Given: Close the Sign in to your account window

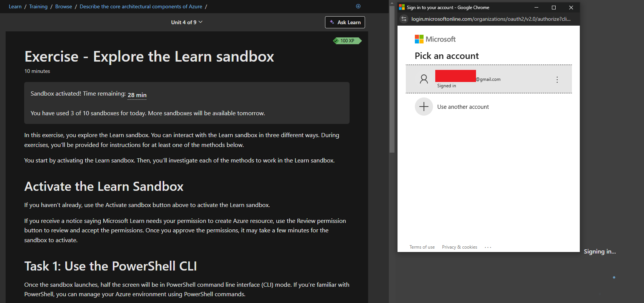Looking at the screenshot, I should [571, 8].
